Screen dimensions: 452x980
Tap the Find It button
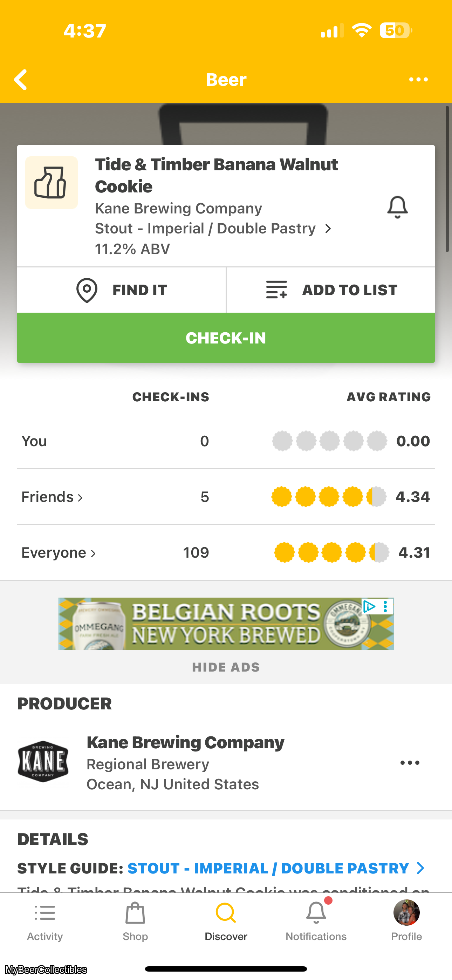point(121,290)
